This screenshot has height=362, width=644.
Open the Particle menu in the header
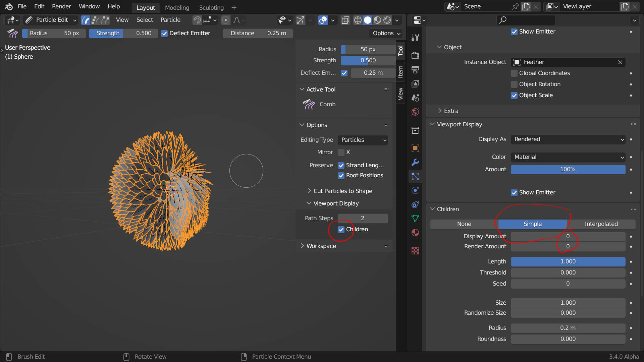point(170,20)
